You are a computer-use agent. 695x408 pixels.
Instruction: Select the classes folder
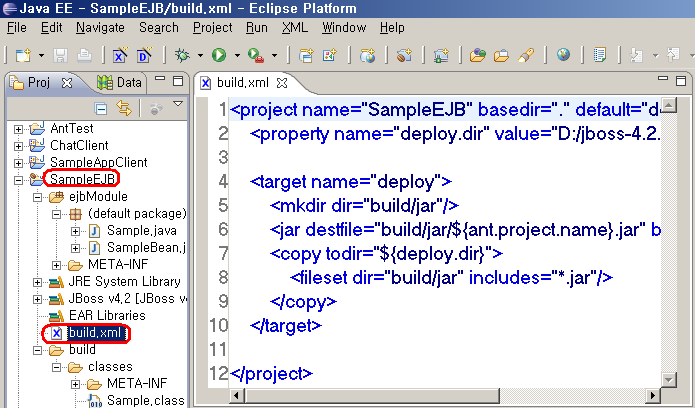110,367
